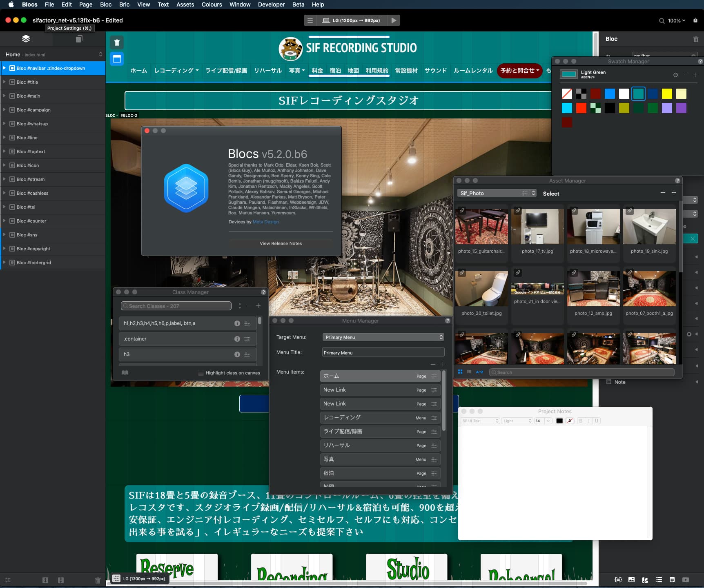The width and height of the screenshot is (704, 588).
Task: Click the canvas zoom magnifier icon
Action: point(662,21)
